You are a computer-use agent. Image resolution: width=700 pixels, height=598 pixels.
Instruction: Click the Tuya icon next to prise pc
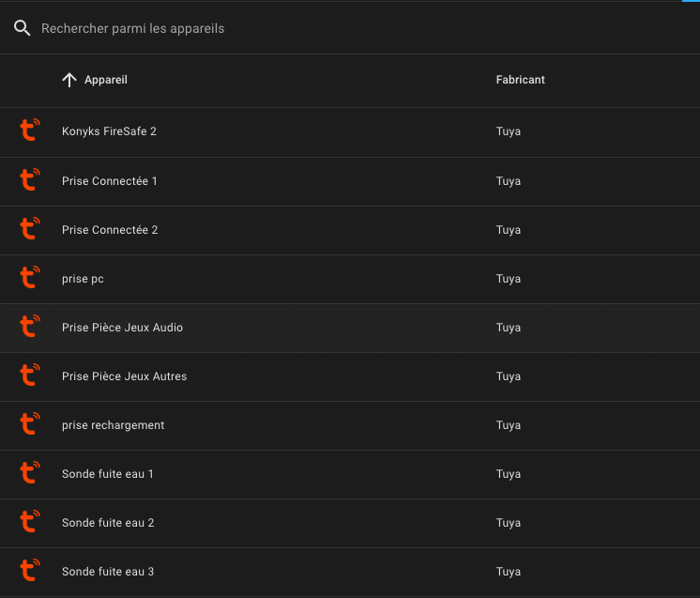point(30,278)
